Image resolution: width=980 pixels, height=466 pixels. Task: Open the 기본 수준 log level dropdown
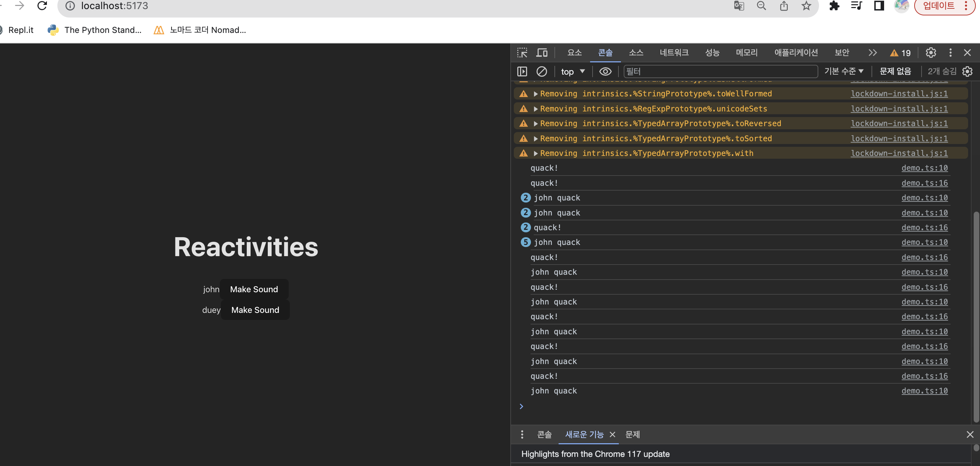[x=843, y=71]
